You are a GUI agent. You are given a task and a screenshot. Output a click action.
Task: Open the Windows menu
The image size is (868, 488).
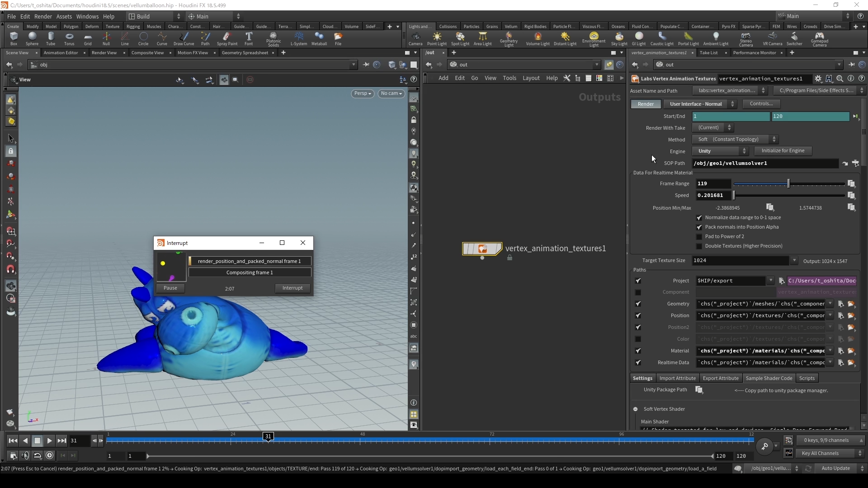[87, 16]
